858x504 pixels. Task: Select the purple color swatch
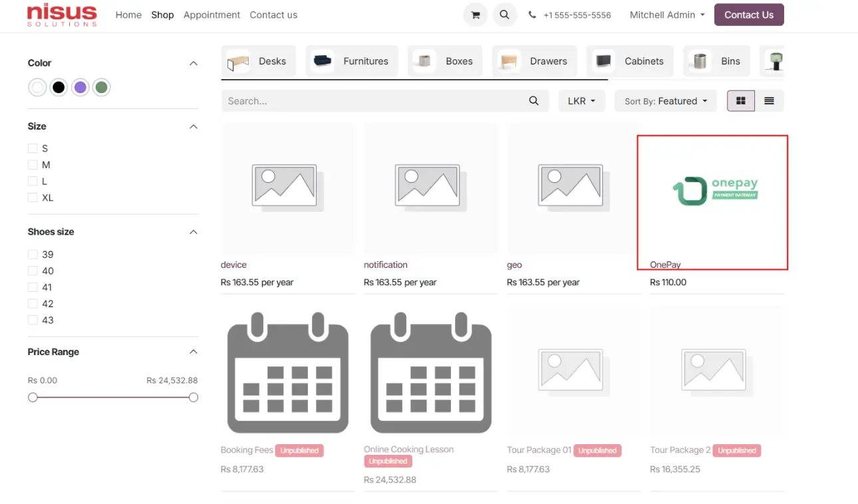[x=80, y=87]
